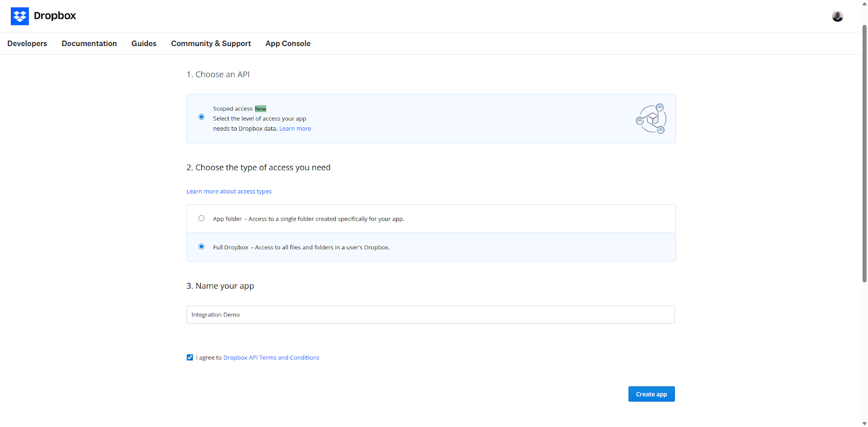Open the user account avatar

coord(838,16)
